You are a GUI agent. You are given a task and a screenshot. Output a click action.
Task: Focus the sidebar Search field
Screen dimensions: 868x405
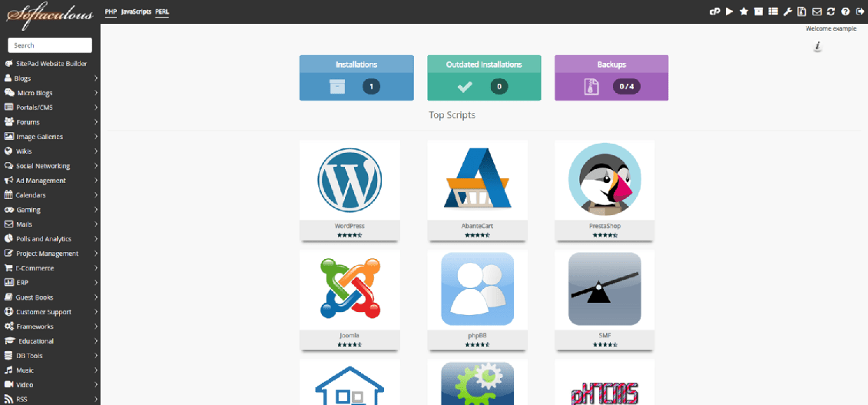point(50,45)
